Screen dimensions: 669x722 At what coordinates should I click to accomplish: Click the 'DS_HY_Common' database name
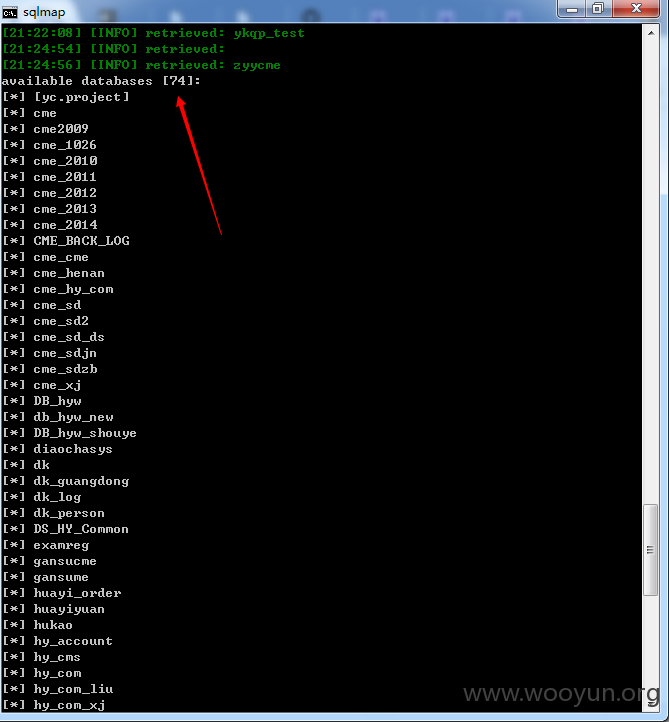pos(81,529)
